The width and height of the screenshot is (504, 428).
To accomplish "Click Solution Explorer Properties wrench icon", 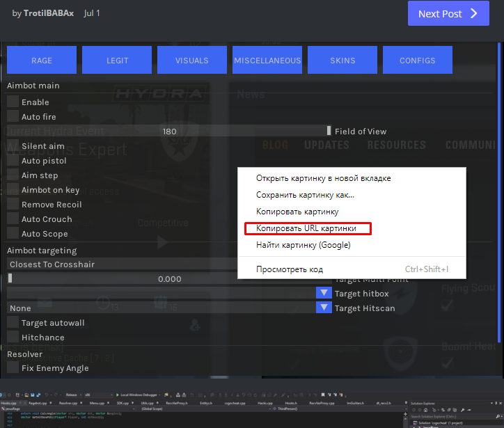I will [462, 410].
